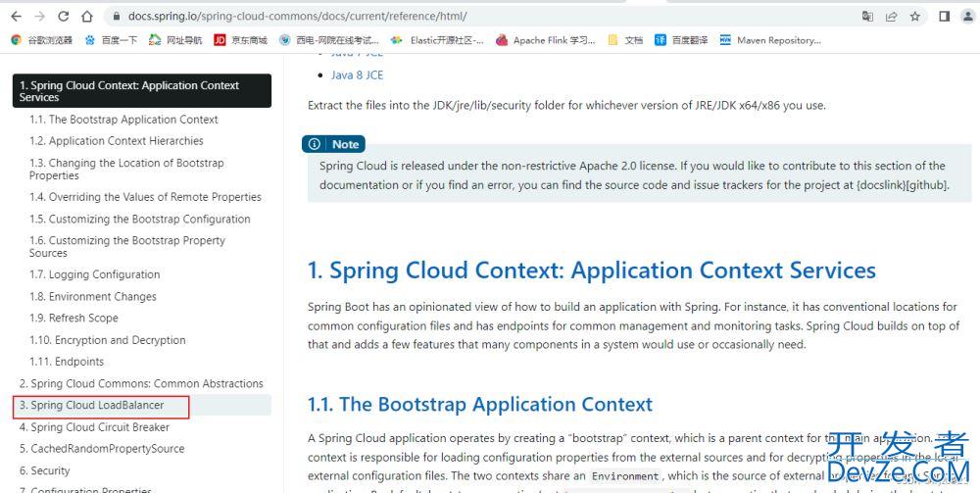Bookmark this page with the star
This screenshot has width=980, height=493.
click(x=915, y=17)
